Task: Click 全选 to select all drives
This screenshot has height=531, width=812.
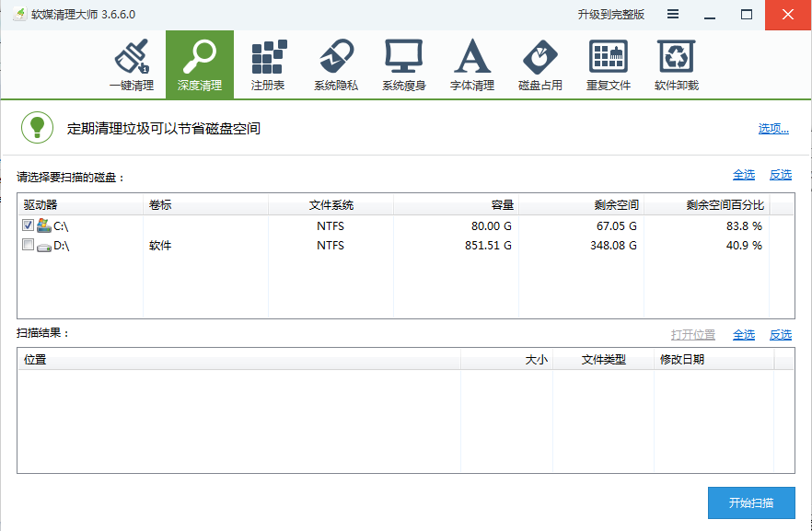Action: (x=744, y=174)
